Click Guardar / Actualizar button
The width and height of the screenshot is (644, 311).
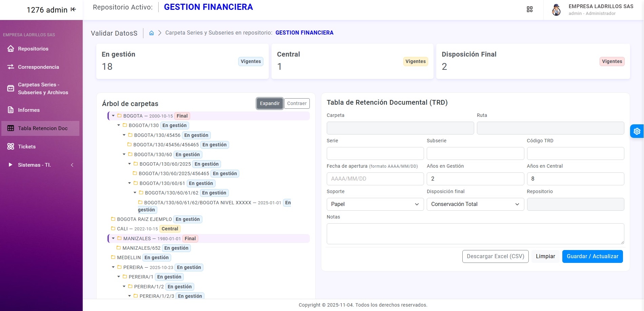[592, 256]
